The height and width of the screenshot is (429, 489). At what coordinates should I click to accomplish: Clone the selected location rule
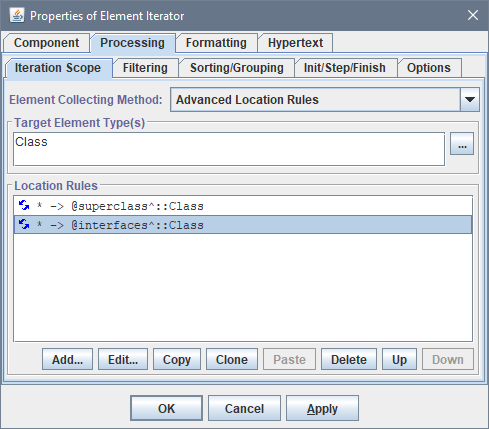[x=232, y=359]
